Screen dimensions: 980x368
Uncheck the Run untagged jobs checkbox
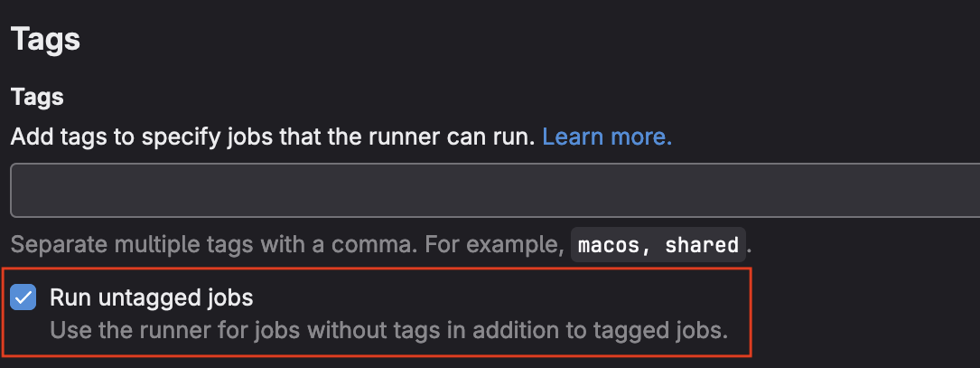click(23, 297)
